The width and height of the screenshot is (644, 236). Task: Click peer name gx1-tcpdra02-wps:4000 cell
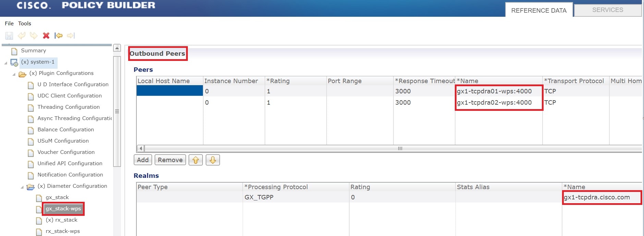tap(499, 103)
